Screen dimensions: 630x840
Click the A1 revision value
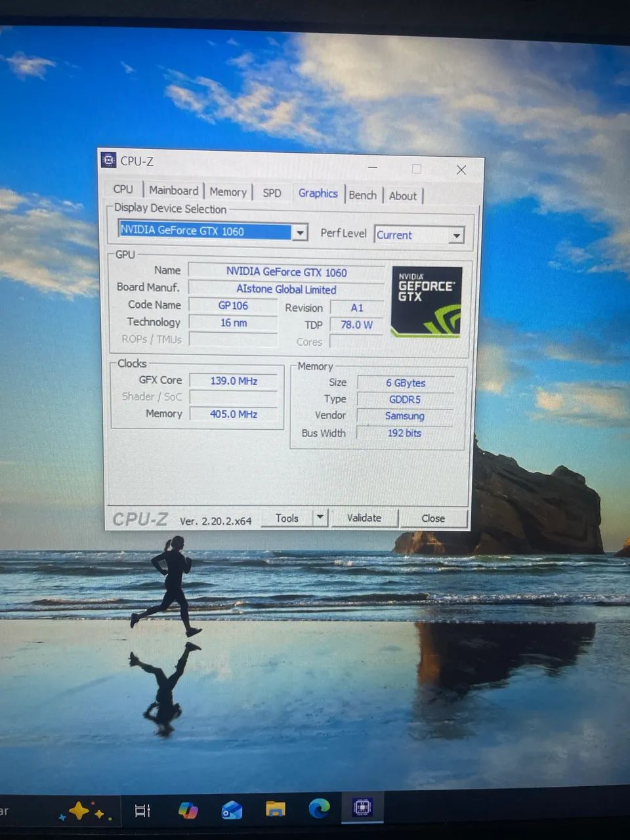pos(356,308)
